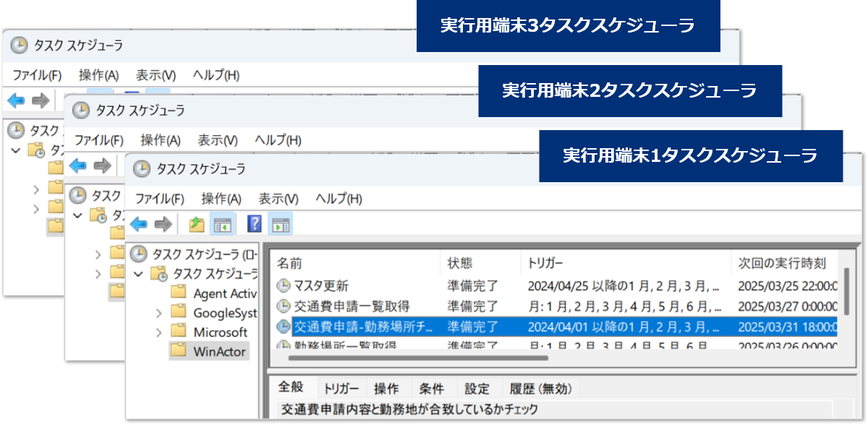Open ファイル(F) menu in the back window

click(x=37, y=74)
